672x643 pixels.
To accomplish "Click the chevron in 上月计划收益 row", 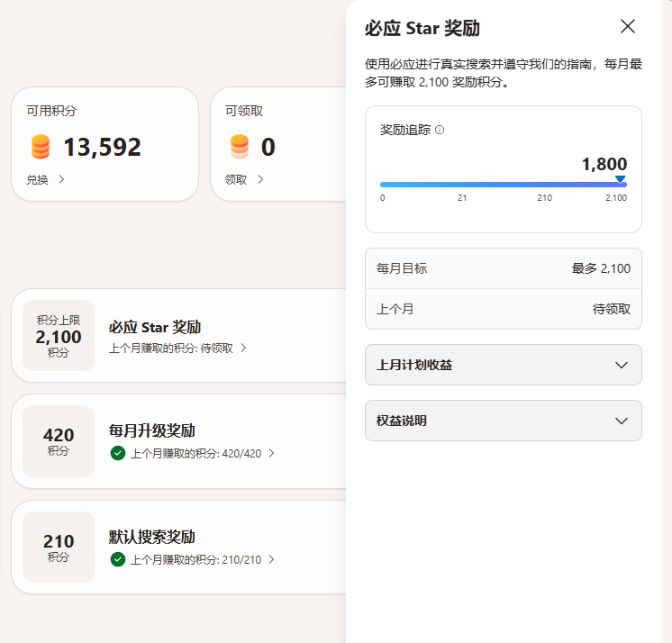I will tap(622, 365).
